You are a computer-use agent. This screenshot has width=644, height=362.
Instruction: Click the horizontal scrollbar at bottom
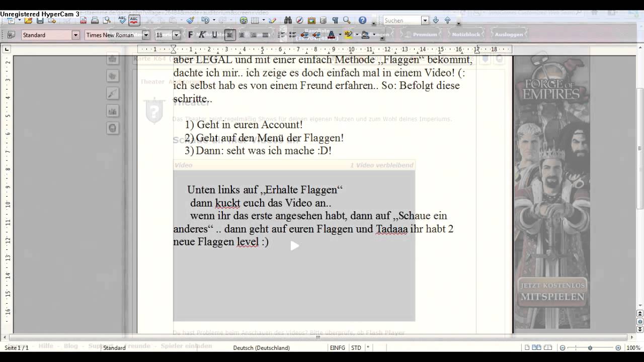coord(318,337)
